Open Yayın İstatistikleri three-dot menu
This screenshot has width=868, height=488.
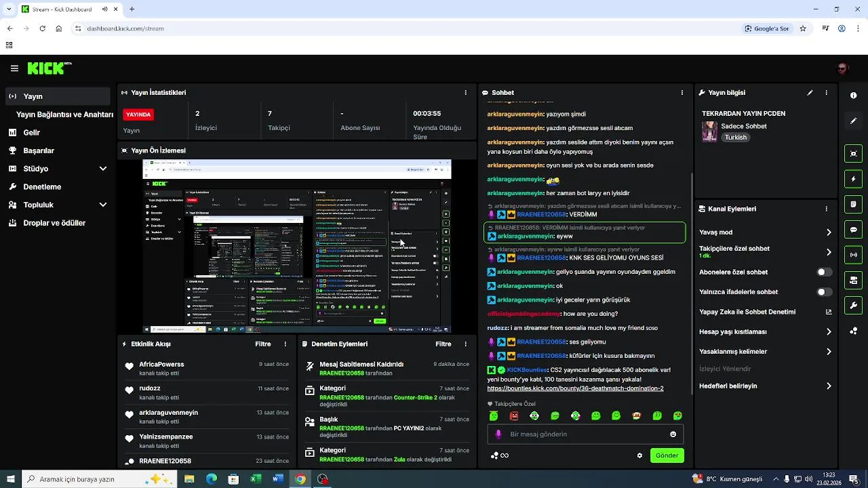coord(465,93)
